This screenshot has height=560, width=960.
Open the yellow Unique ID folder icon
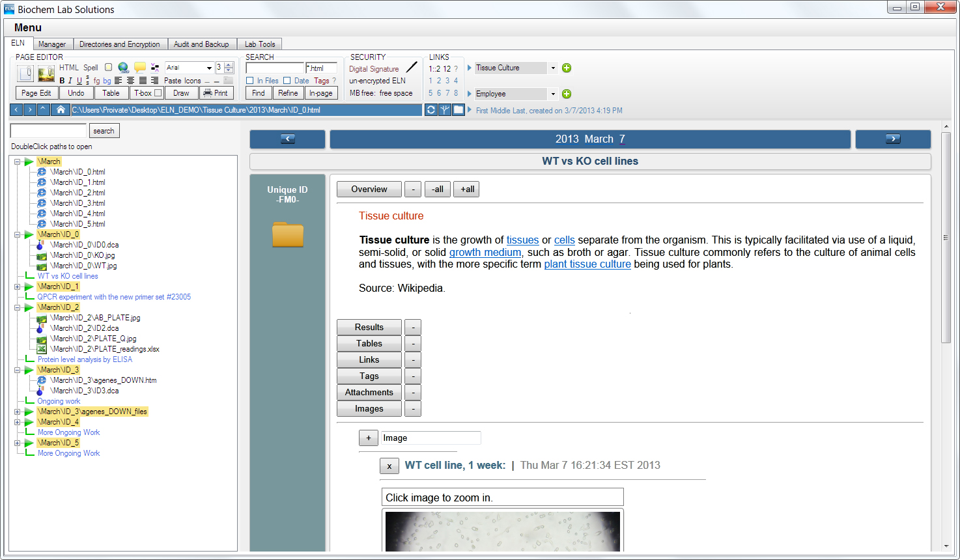(x=287, y=234)
